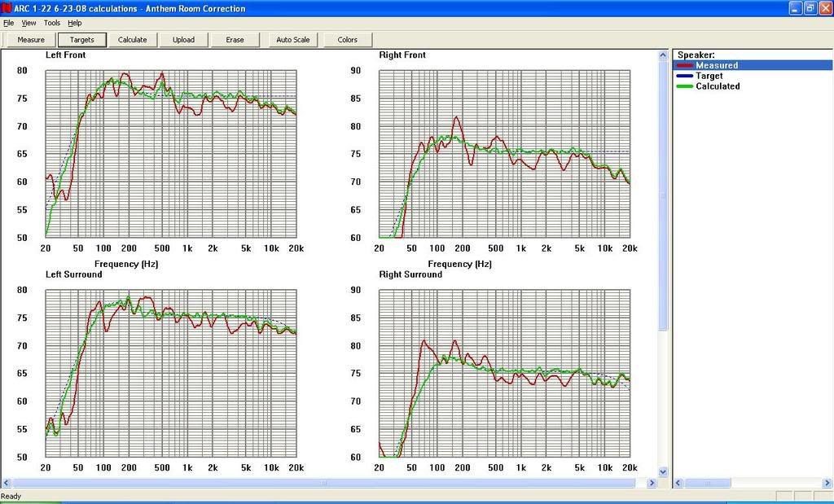Expand the Colors settings
The width and height of the screenshot is (834, 504).
pyautogui.click(x=347, y=39)
